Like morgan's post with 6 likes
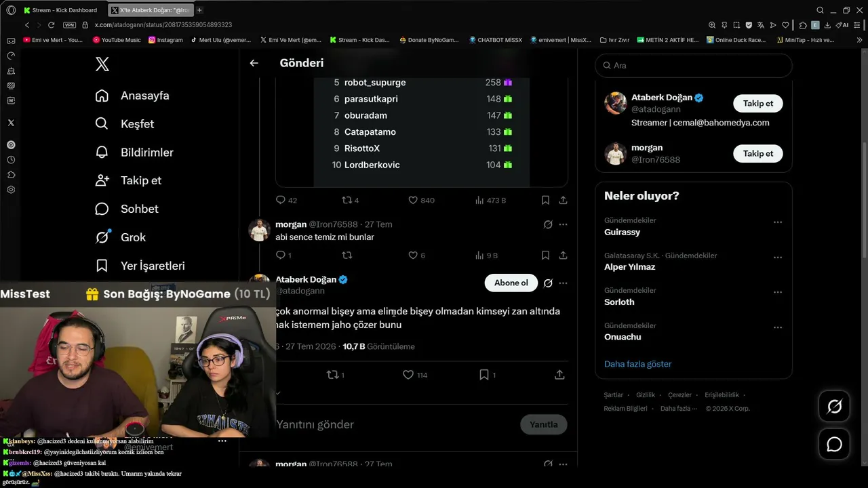Screen dimensions: 868x488 [x=413, y=256]
